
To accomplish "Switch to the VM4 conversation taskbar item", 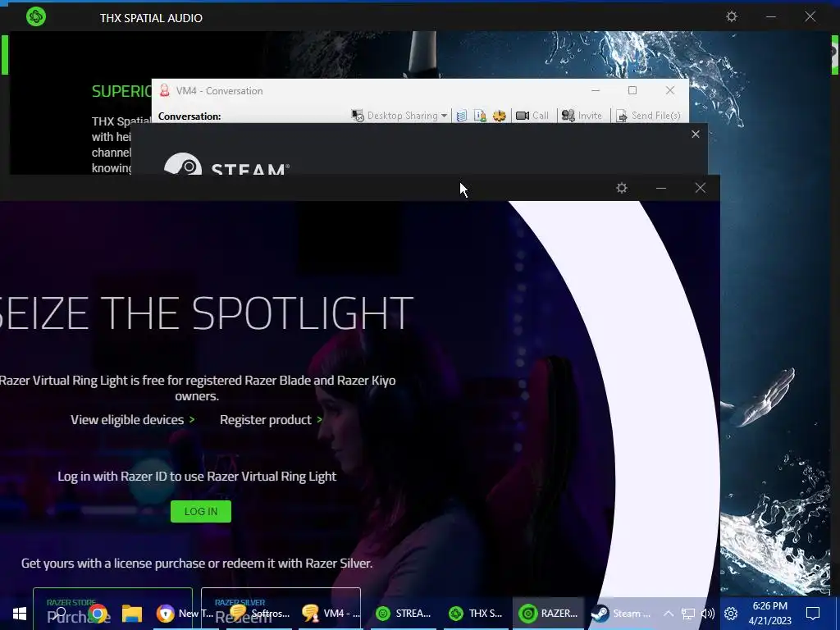I will click(x=331, y=614).
